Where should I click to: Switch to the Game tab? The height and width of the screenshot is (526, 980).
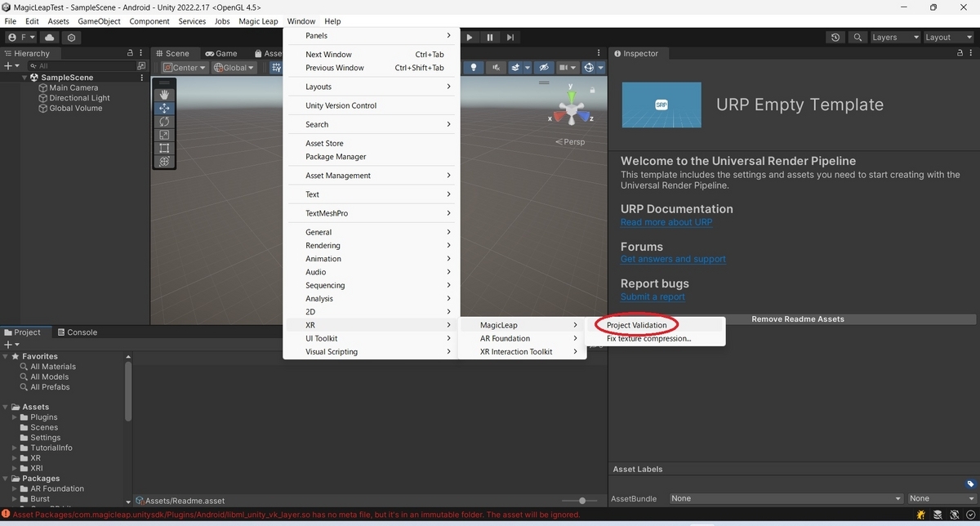pos(220,53)
